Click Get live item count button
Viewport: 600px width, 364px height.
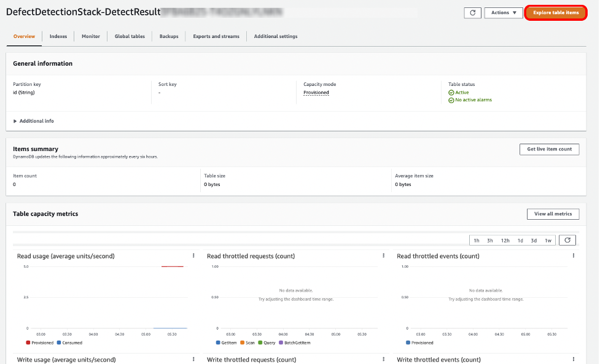click(549, 149)
